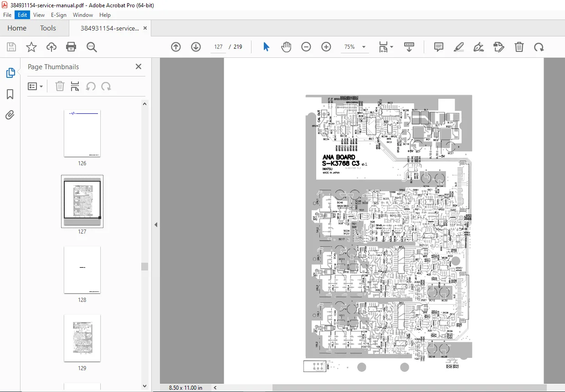Rotate thumbnail counterclockwise
Viewport: 565px width, 392px height.
pyautogui.click(x=91, y=86)
